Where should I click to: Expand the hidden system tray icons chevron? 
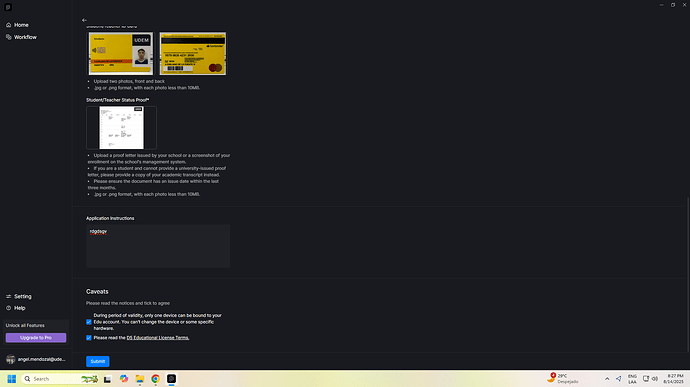[x=607, y=379]
